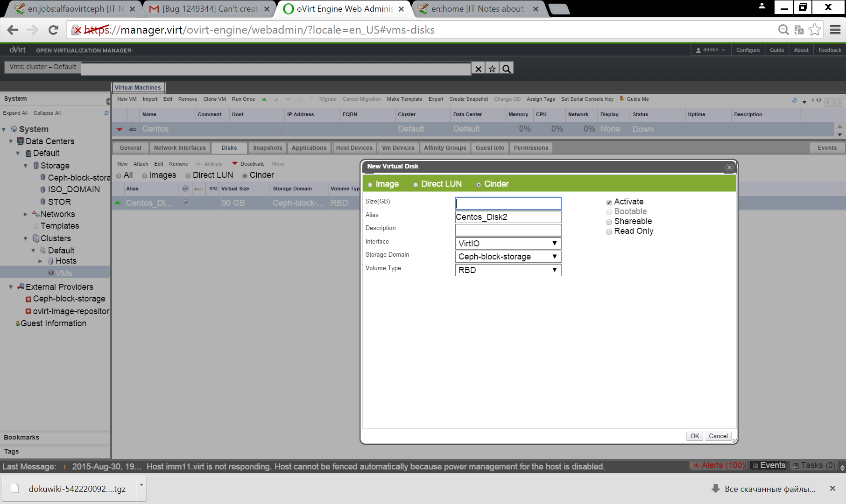Open downloaded dokuwiki tgz file
Screen dimensions: 846x504
click(x=69, y=489)
